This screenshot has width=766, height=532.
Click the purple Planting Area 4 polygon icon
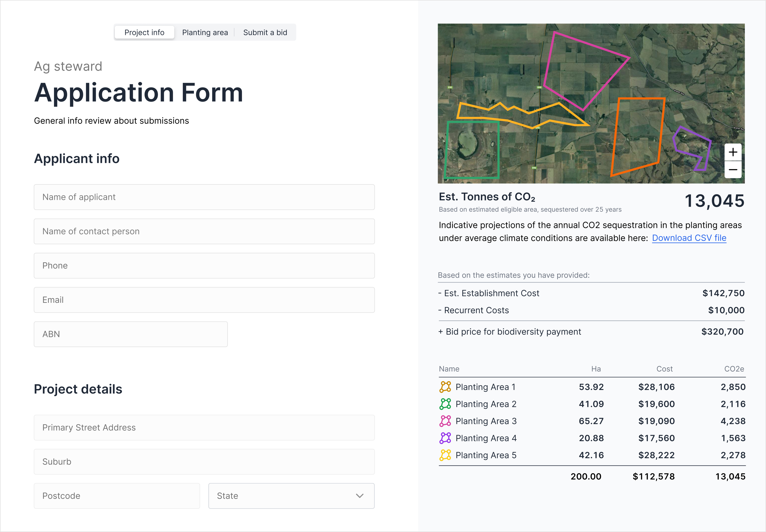(x=445, y=438)
